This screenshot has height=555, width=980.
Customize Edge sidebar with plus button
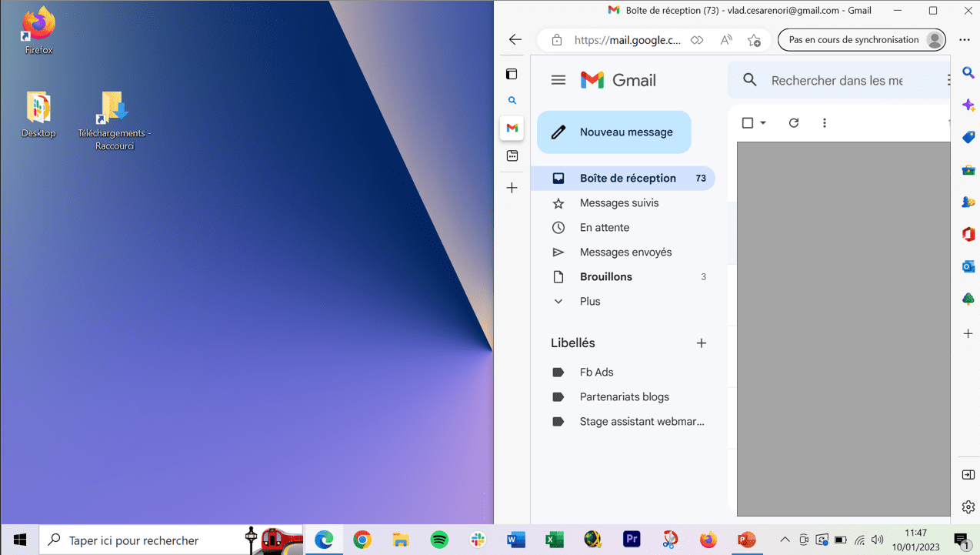pyautogui.click(x=968, y=333)
